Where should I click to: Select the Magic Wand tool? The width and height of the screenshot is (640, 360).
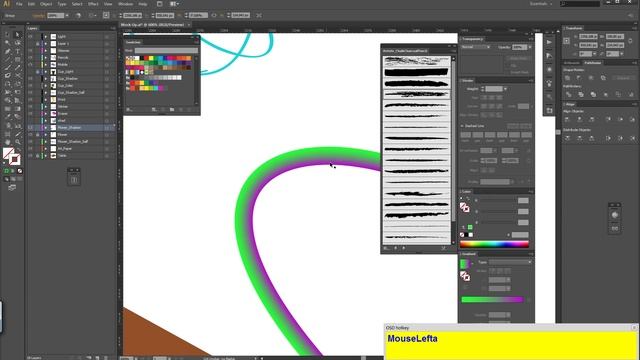coord(7,43)
